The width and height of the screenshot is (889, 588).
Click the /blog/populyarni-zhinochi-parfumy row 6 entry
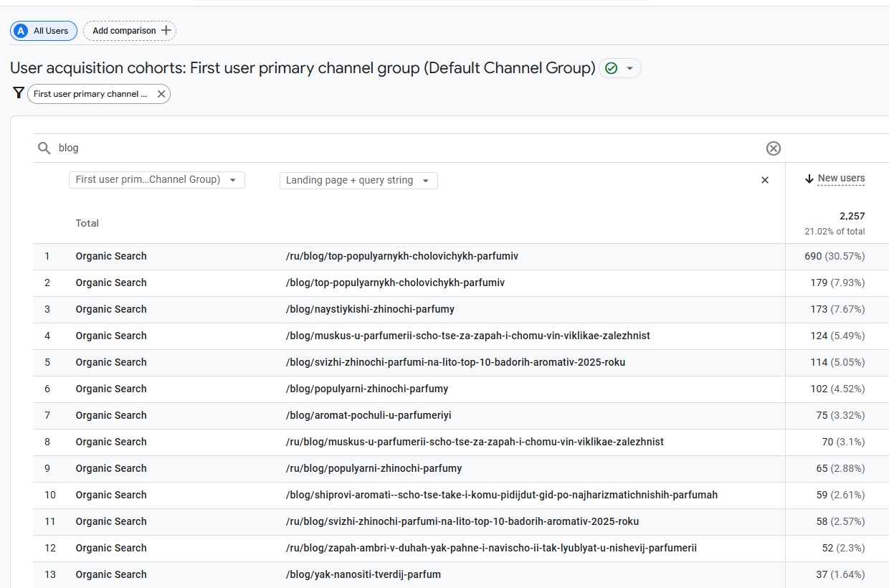367,389
